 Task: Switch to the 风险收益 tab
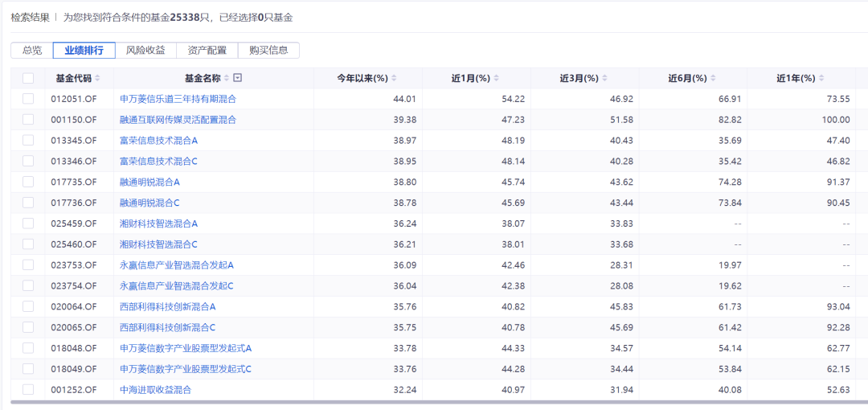pos(145,50)
